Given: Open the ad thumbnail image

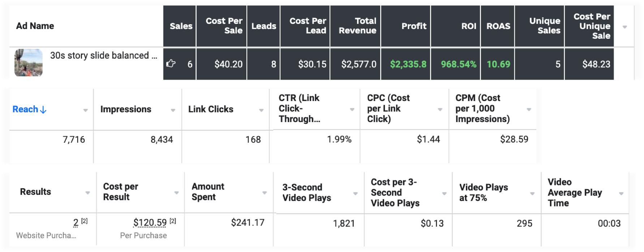Looking at the screenshot, I should [x=29, y=63].
